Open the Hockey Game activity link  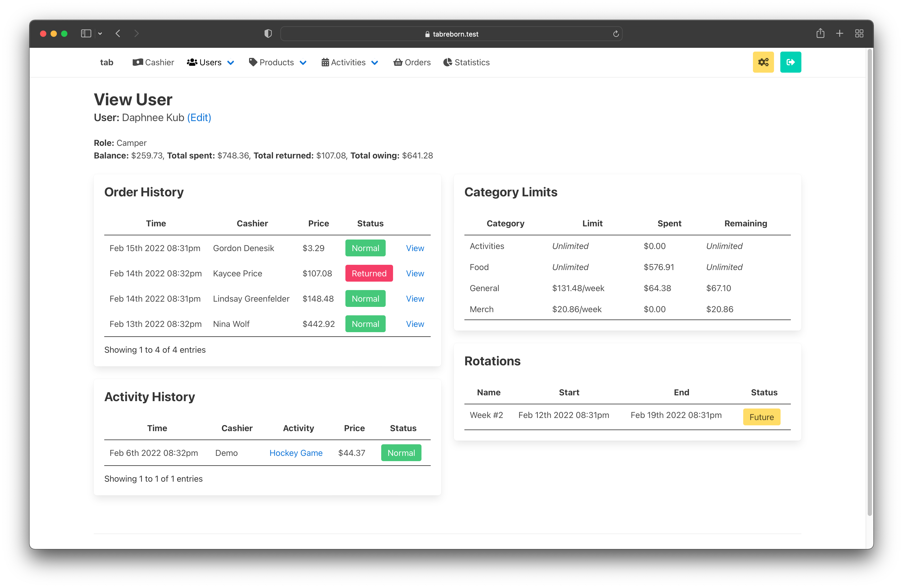(296, 453)
